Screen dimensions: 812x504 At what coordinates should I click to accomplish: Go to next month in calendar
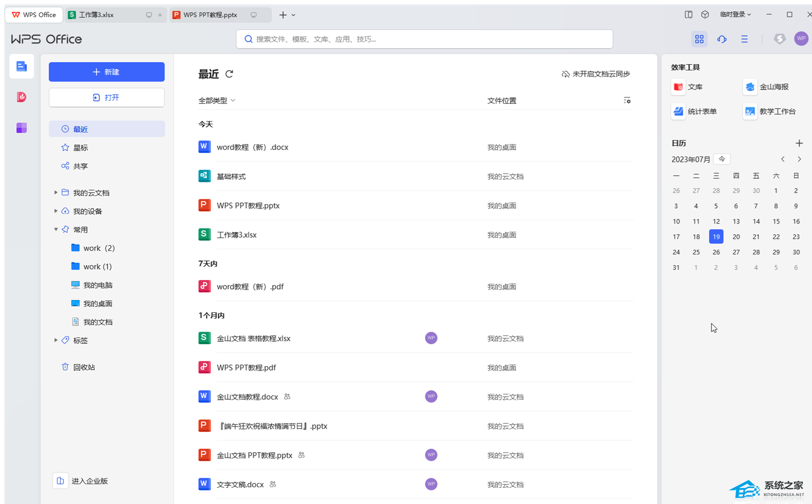coord(799,159)
